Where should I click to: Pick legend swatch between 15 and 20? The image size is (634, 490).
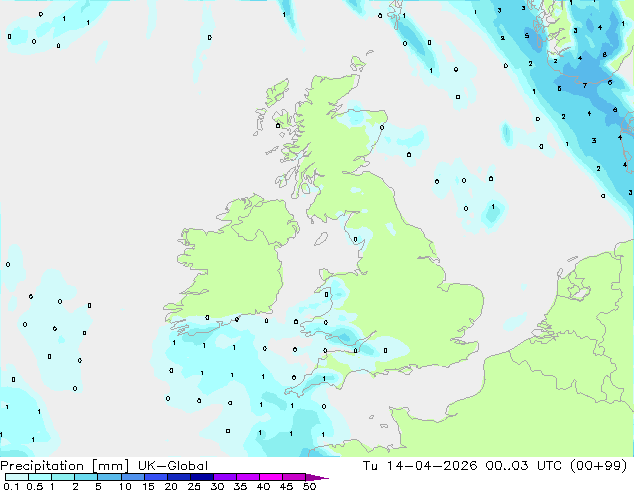[156, 477]
